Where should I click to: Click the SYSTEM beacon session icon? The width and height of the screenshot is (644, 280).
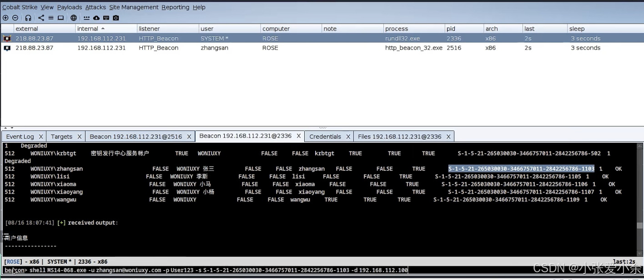[7, 38]
